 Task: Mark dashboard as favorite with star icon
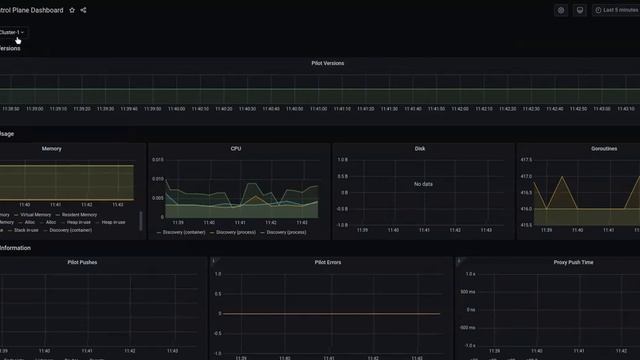72,10
